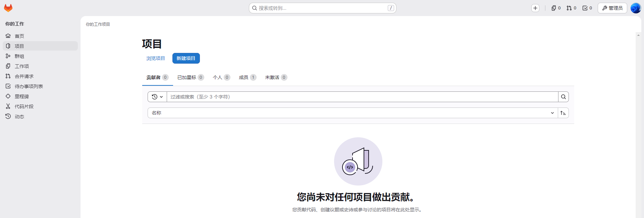This screenshot has height=218, width=644.
Task: Click the 管理员 admin button
Action: click(612, 8)
